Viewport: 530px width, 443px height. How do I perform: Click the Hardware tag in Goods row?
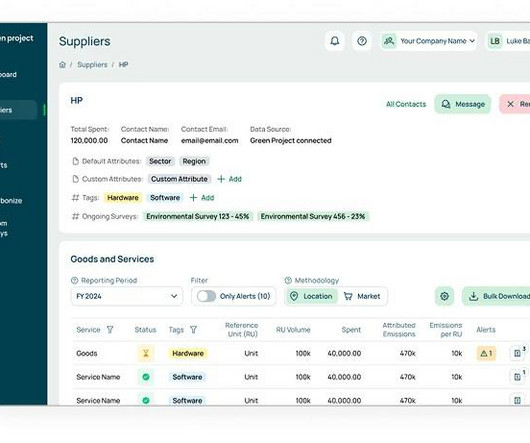(x=188, y=353)
